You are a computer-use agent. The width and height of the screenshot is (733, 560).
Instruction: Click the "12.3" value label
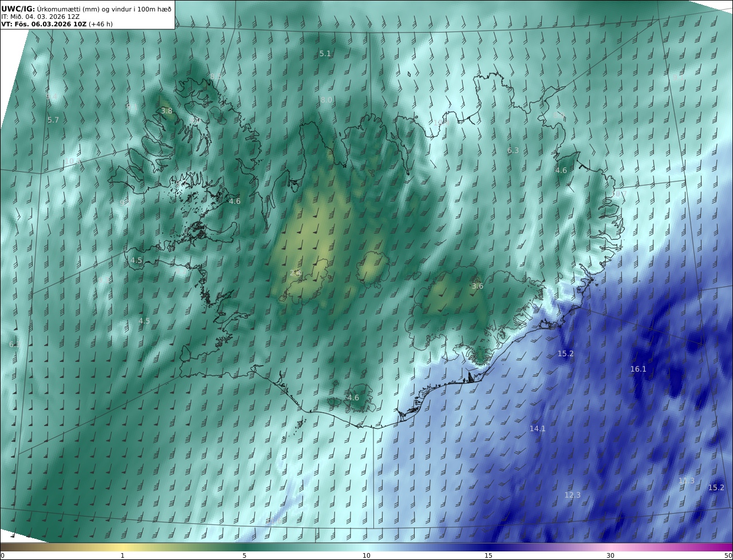573,495
